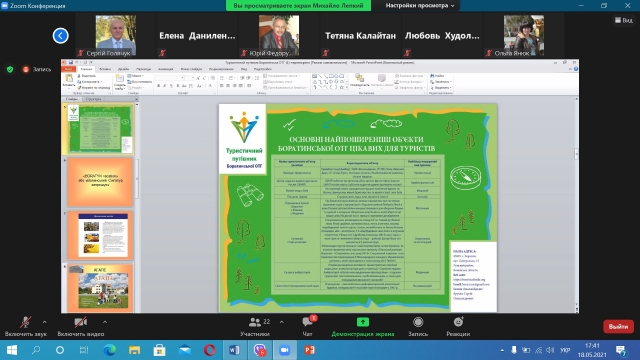Open PowerPoint from the taskbar
Image resolution: width=640 pixels, height=360 pixels.
click(309, 350)
